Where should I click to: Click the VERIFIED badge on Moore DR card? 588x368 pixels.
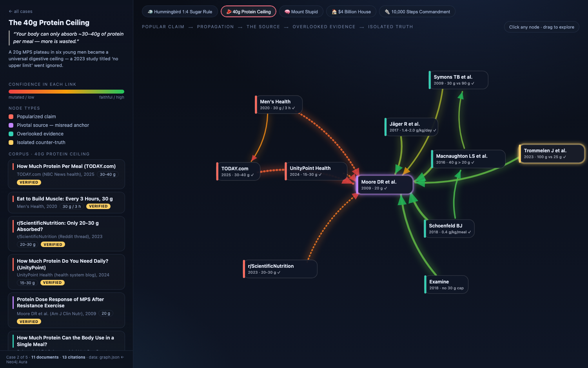point(29,322)
